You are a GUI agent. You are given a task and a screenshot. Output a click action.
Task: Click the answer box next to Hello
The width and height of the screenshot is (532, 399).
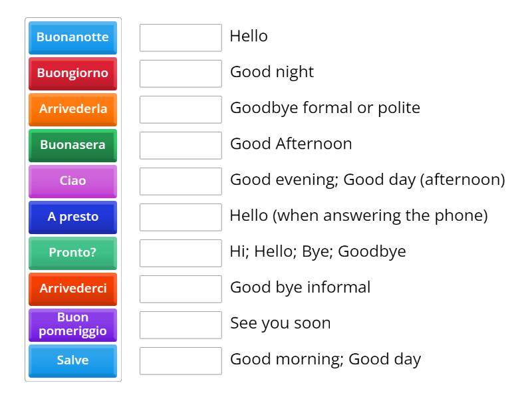[180, 38]
